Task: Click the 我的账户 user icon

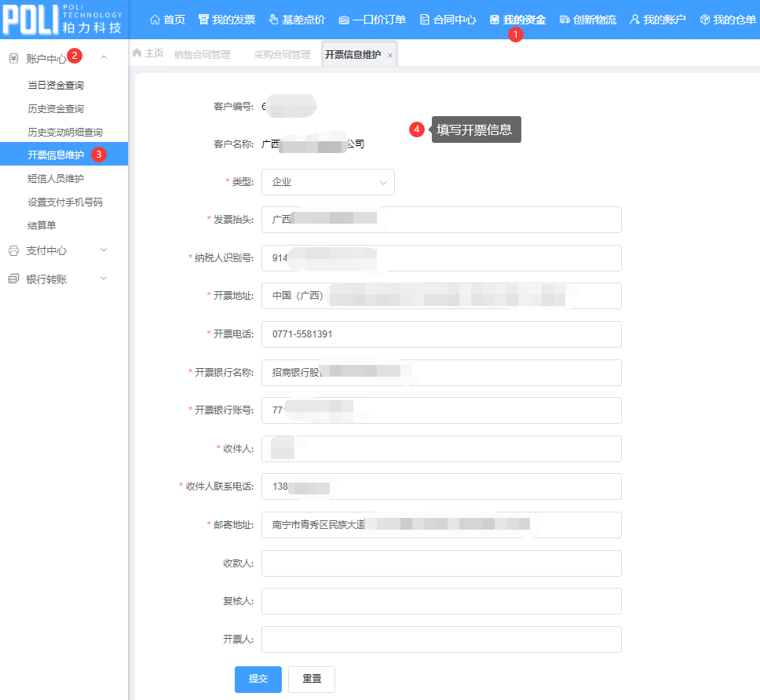Action: [634, 20]
